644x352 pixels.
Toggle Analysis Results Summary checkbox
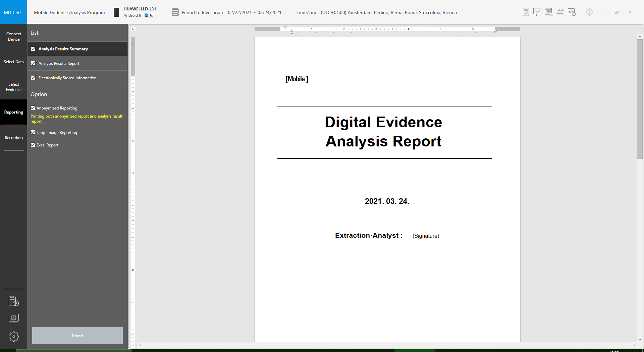33,49
